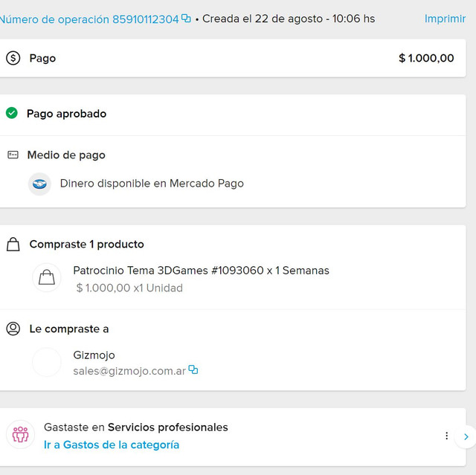Click the dollar-sign Pago icon
This screenshot has width=476, height=475.
[13, 58]
